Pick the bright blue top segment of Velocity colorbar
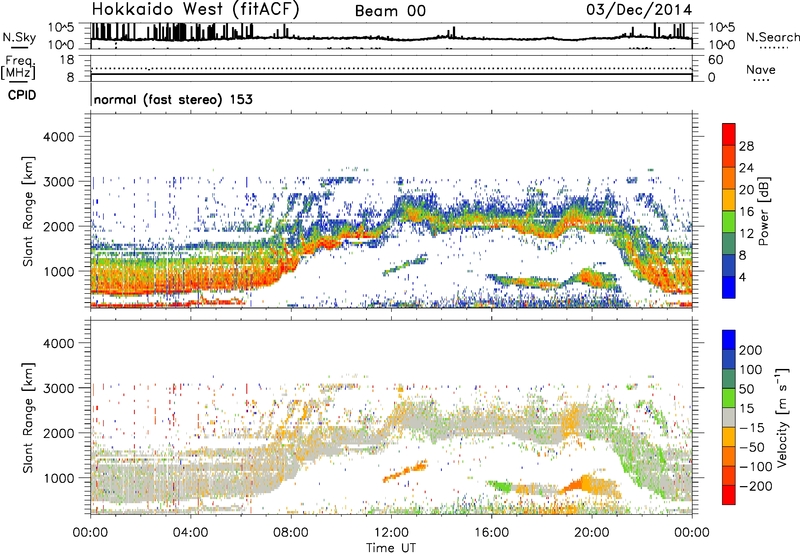 (x=729, y=340)
